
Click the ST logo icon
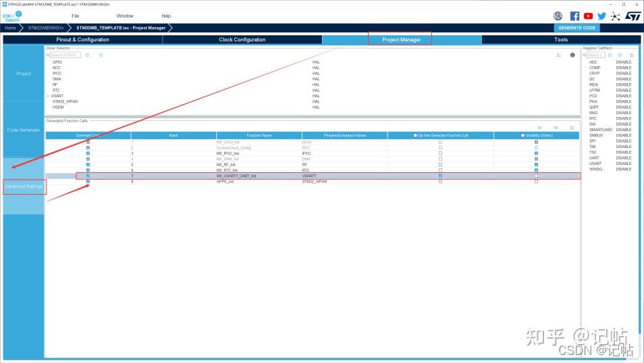coord(633,16)
